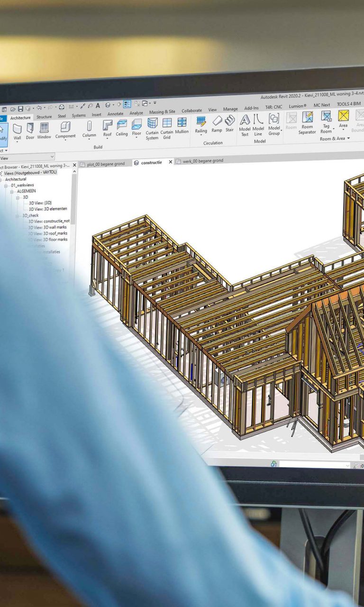Viewport: 364px width, 607px height.
Task: Select the Wall tool
Action: point(17,131)
